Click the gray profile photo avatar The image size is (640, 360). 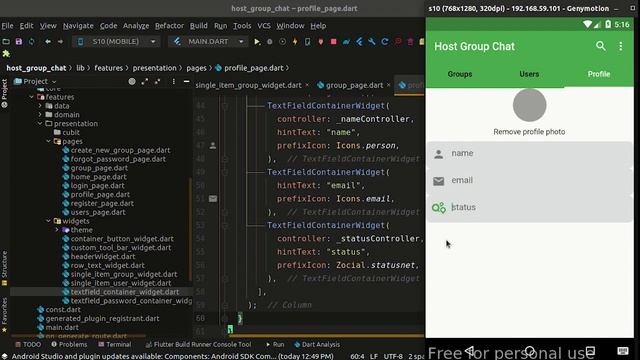[x=529, y=105]
